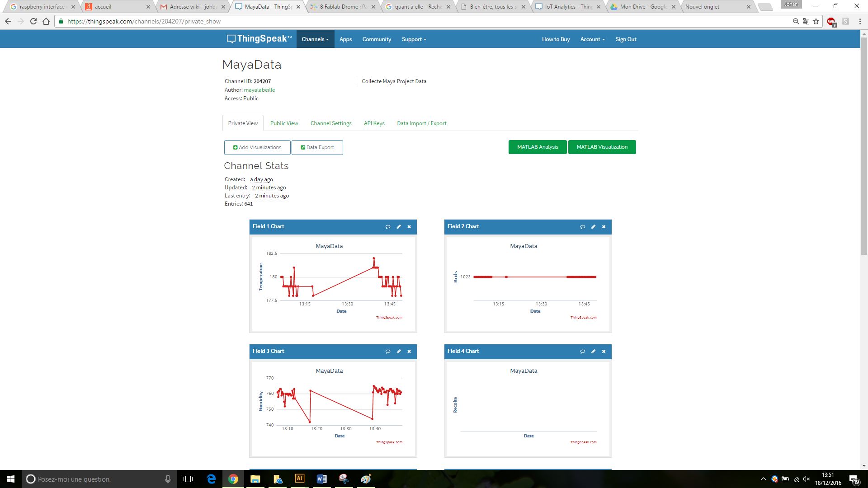Click the page vertical scrollbar
The height and width of the screenshot is (488, 868).
864,145
